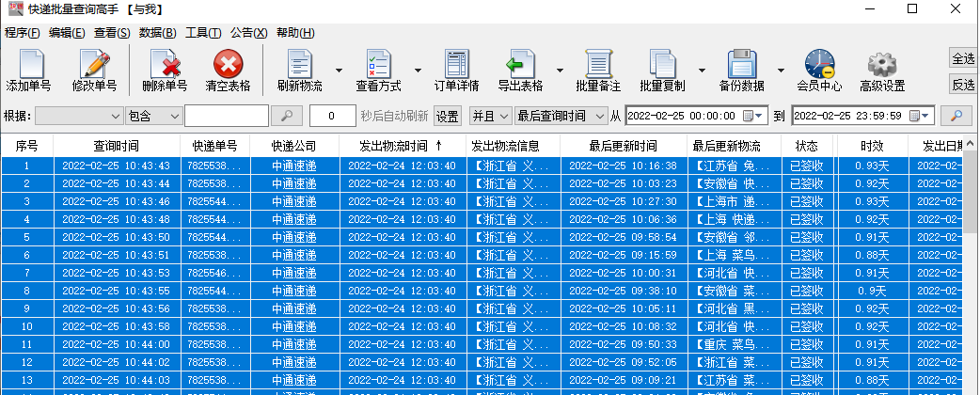The width and height of the screenshot is (980, 395).
Task: Expand the 刷新物流 dropdown arrow
Action: click(339, 70)
